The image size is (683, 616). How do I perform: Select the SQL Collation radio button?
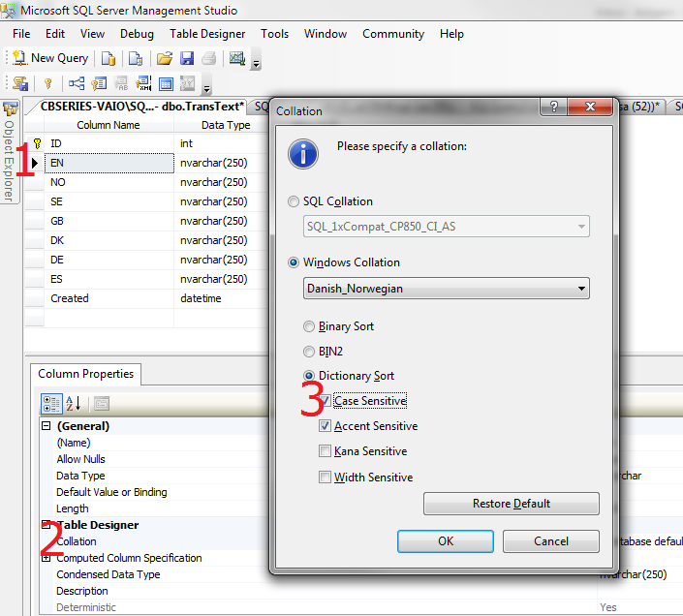coord(294,201)
